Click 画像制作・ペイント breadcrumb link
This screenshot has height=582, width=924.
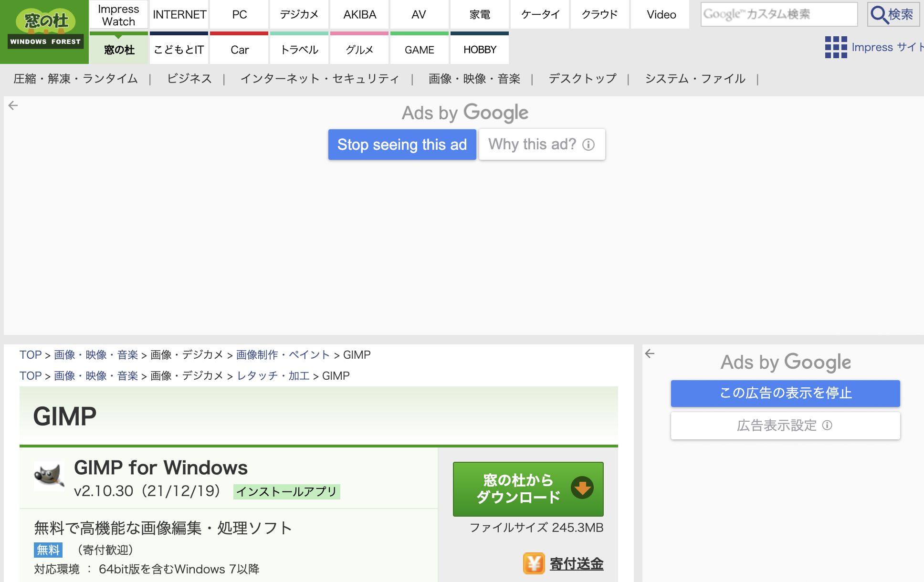pos(283,355)
